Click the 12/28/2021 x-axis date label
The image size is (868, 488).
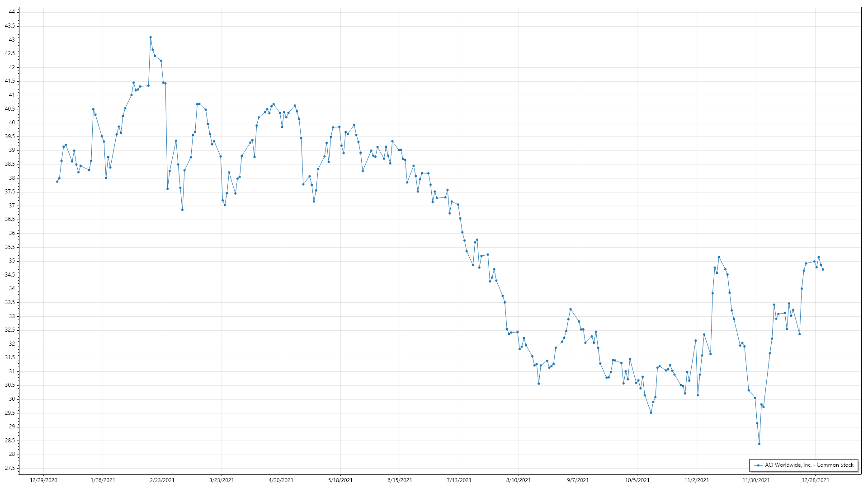click(x=815, y=480)
